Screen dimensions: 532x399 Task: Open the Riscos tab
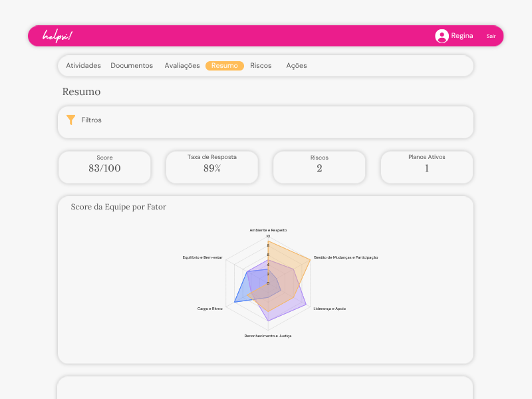[x=261, y=66]
